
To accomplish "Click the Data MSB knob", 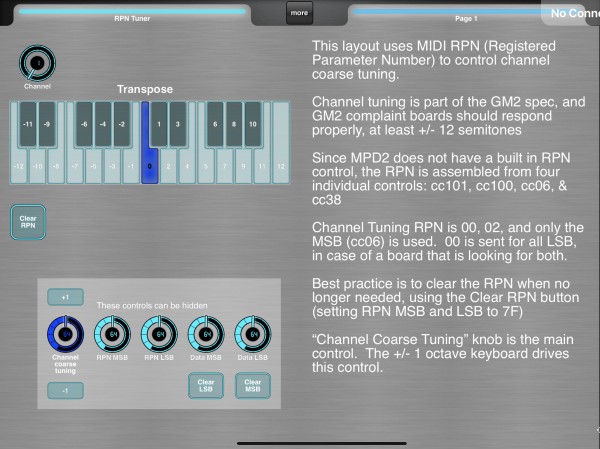I will (206, 334).
